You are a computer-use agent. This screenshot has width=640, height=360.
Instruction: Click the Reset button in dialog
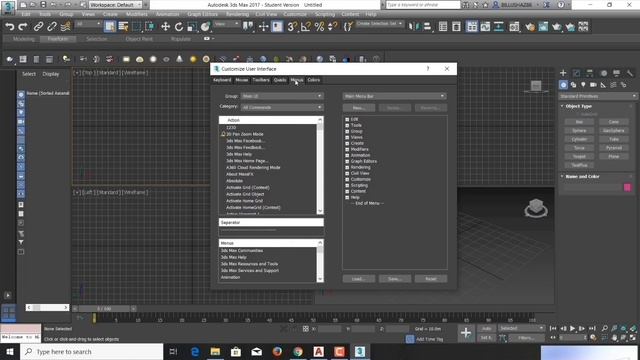click(x=431, y=279)
